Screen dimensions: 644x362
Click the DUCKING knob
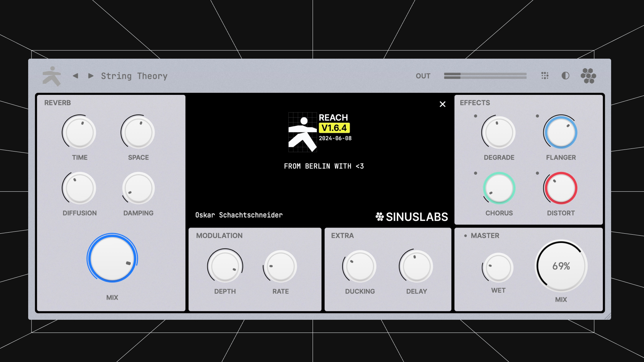tap(360, 266)
